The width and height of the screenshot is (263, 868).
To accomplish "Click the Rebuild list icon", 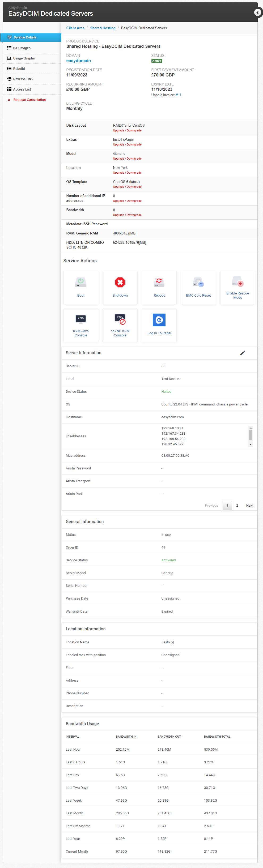I will pyautogui.click(x=9, y=69).
